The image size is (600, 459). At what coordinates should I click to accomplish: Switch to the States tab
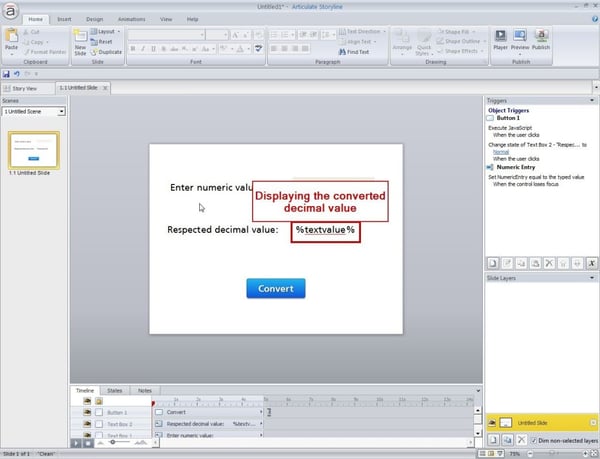[x=114, y=391]
